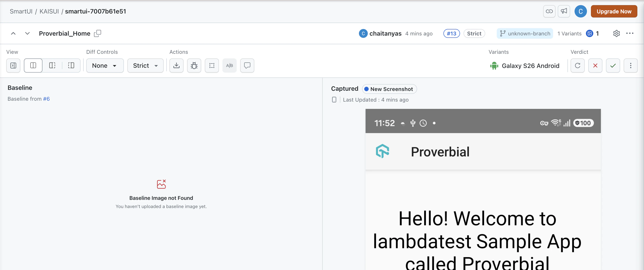Select the Galaxy S26 Android variant
644x270 pixels.
[525, 66]
